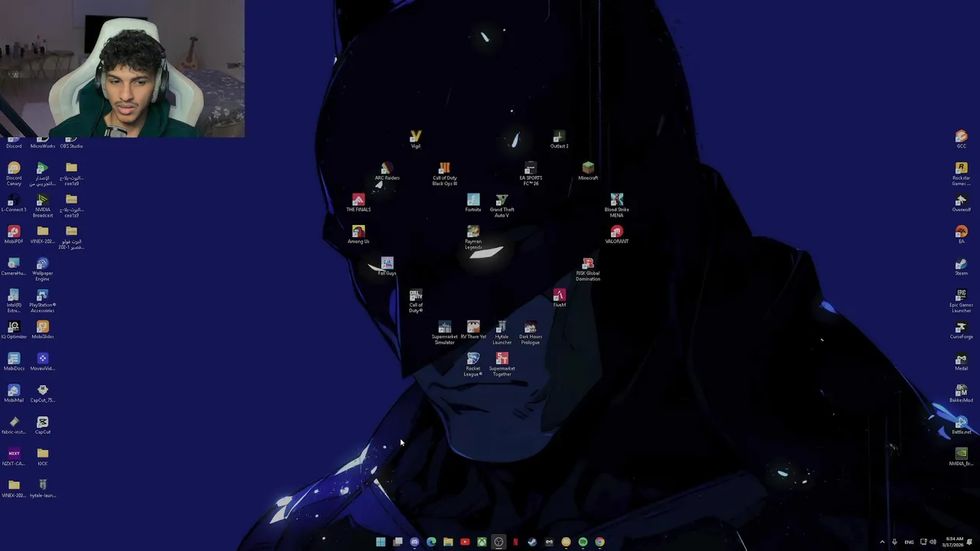Launch Rockstar Games Launcher shortcut
This screenshot has height=551, width=980.
click(x=961, y=174)
